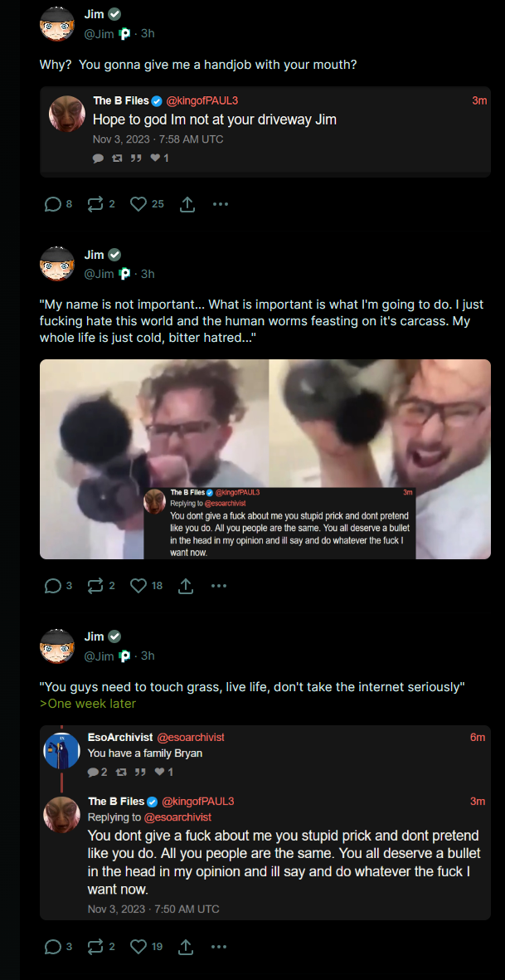Like the last post with 19 likes
This screenshot has width=505, height=980.
[x=138, y=947]
